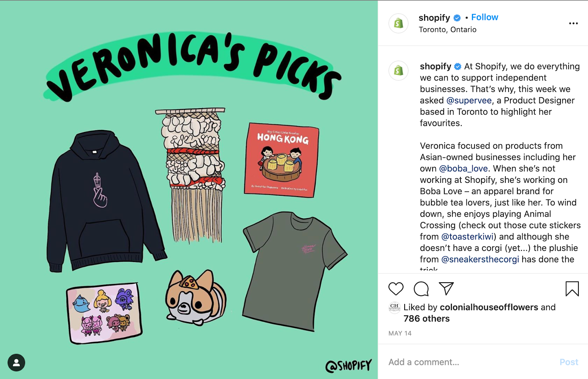
Task: View colonialhouseofflowers liker avatar
Action: (394, 307)
